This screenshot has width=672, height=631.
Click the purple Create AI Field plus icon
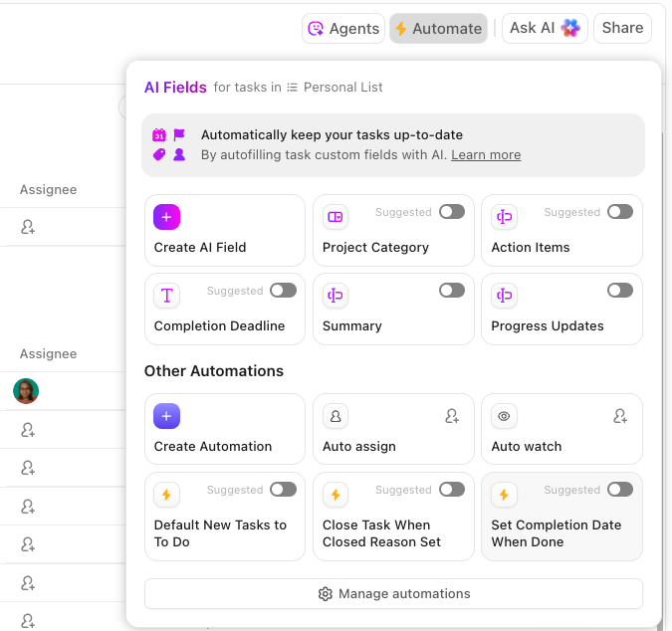tap(166, 217)
